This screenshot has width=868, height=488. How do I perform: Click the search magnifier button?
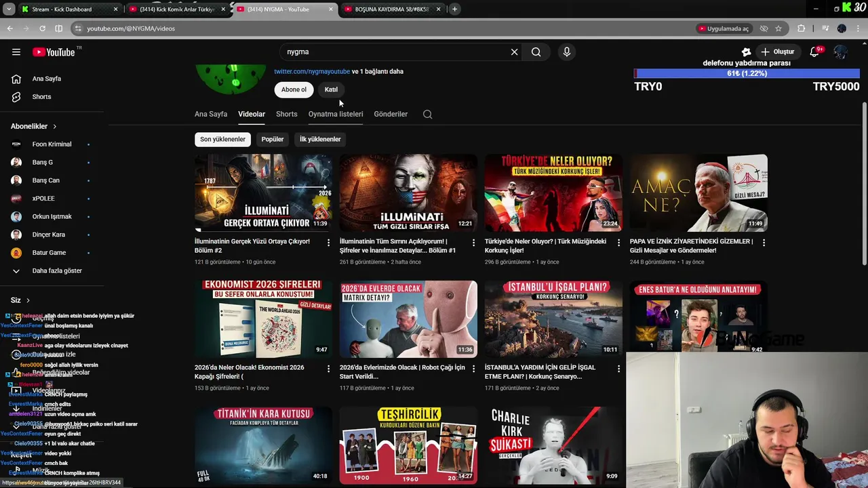(536, 52)
